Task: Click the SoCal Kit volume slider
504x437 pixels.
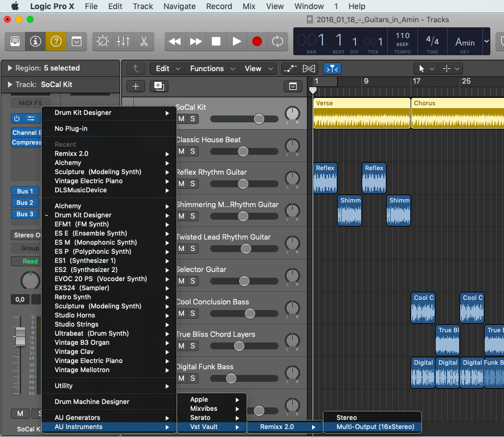Action: click(244, 119)
